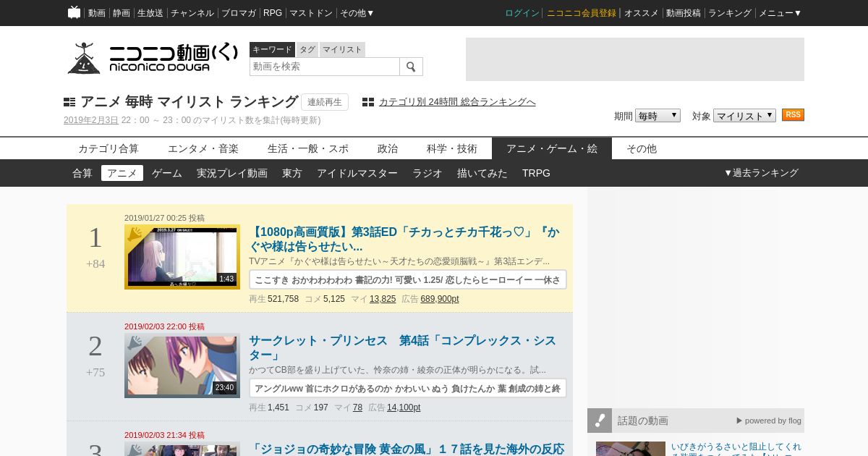
Task: Select アニメ・ゲーム・絵 tab
Action: point(552,148)
